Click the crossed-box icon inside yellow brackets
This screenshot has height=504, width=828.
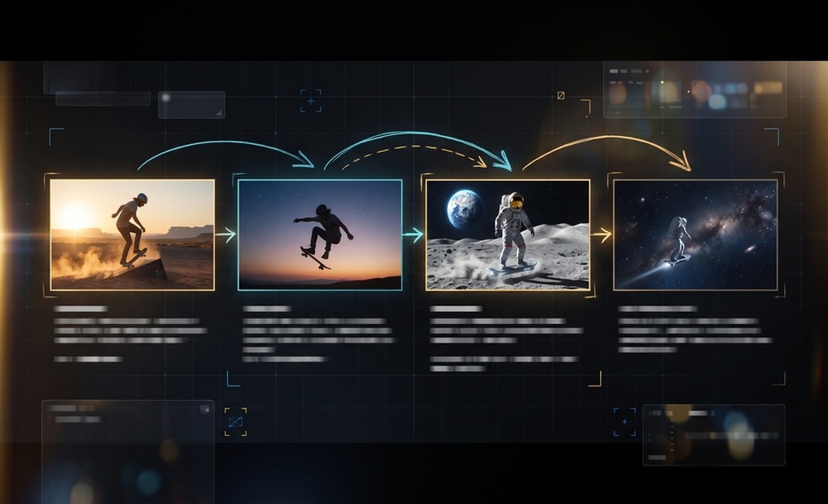tap(235, 422)
